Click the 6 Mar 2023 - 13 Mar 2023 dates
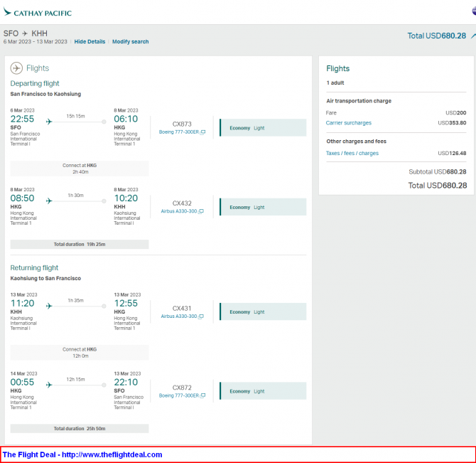Viewport: 476px width, 463px height. pyautogui.click(x=36, y=42)
